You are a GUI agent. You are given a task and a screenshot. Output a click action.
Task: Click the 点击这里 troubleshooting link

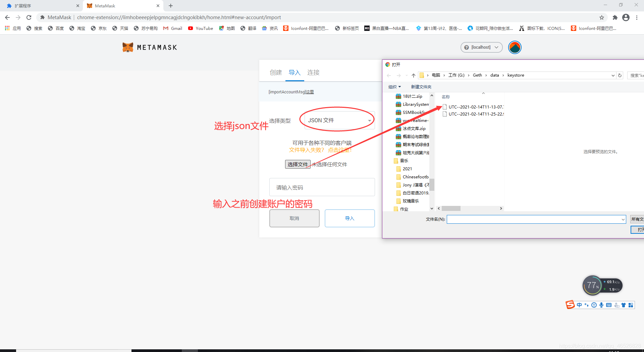(x=340, y=150)
